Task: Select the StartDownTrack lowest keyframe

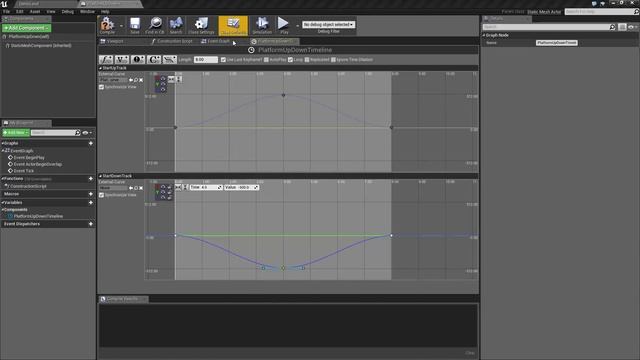Action: (x=283, y=268)
